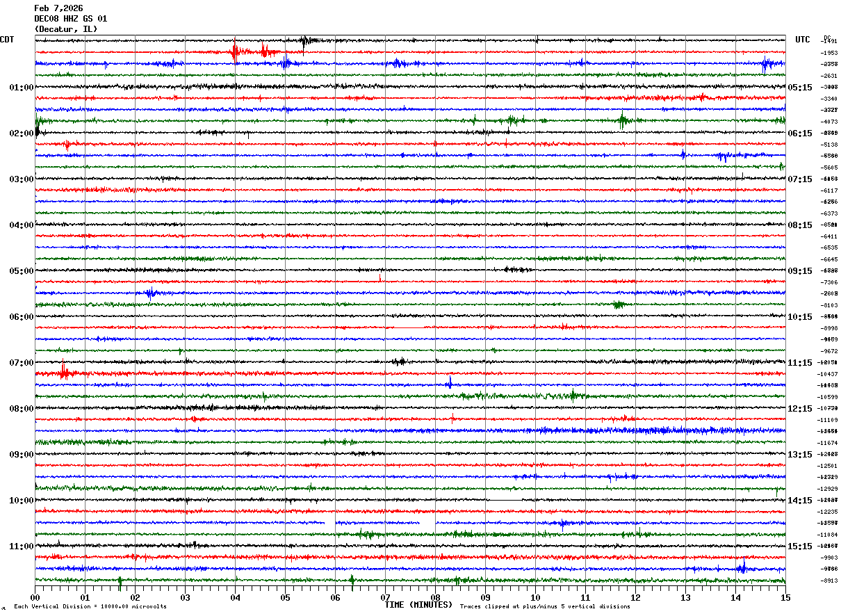Click the 03:00 CDT row label

(22, 179)
